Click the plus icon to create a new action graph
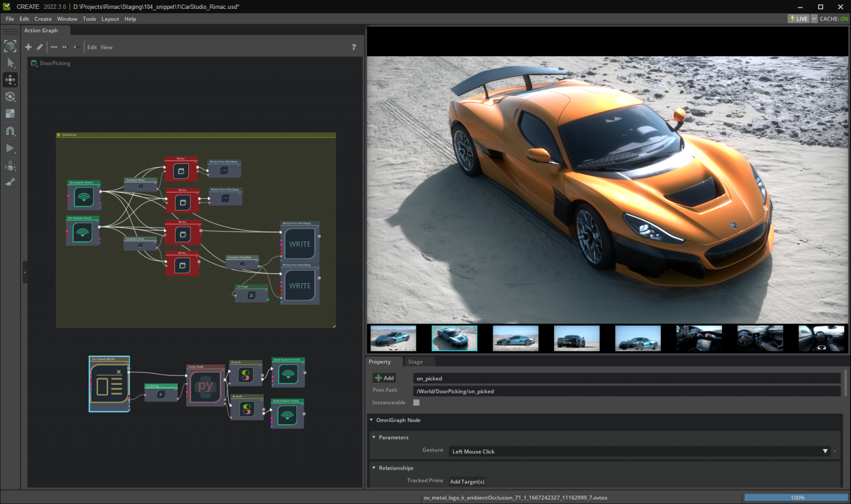 tap(28, 47)
